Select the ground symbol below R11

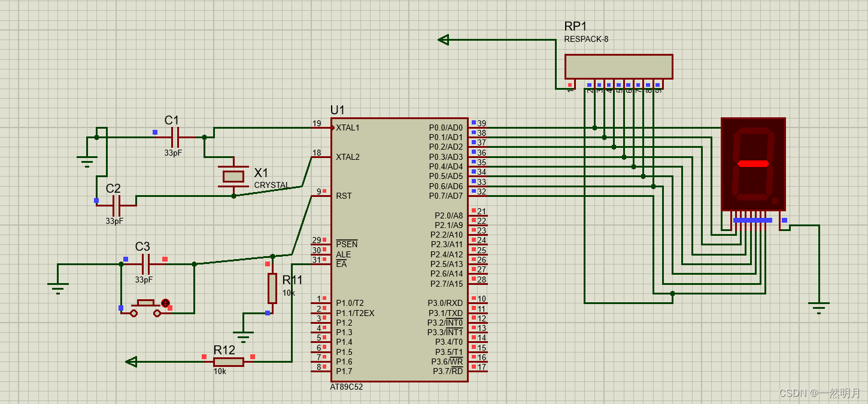[243, 336]
